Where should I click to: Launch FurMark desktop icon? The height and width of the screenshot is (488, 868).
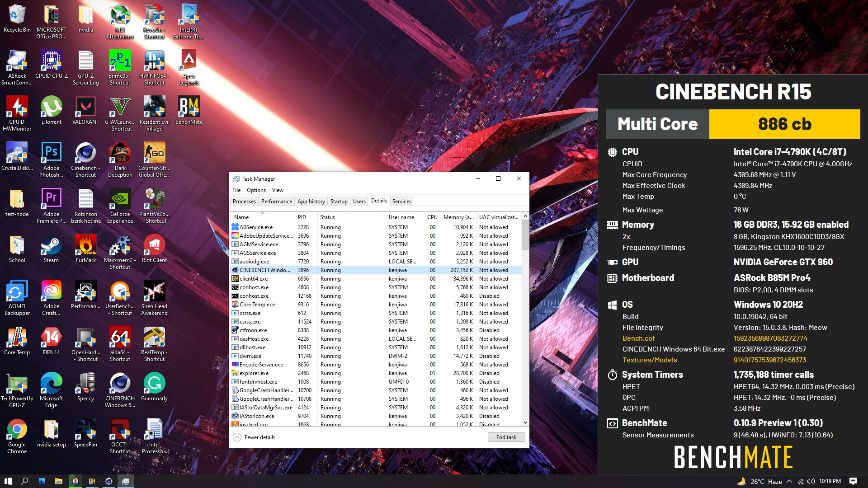tap(85, 249)
